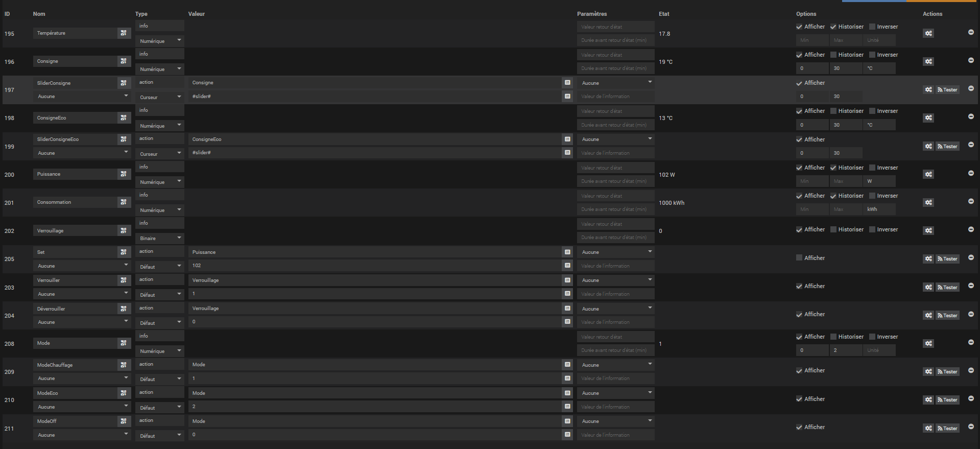
Task: Check Afficher for the Set command
Action: tap(799, 257)
